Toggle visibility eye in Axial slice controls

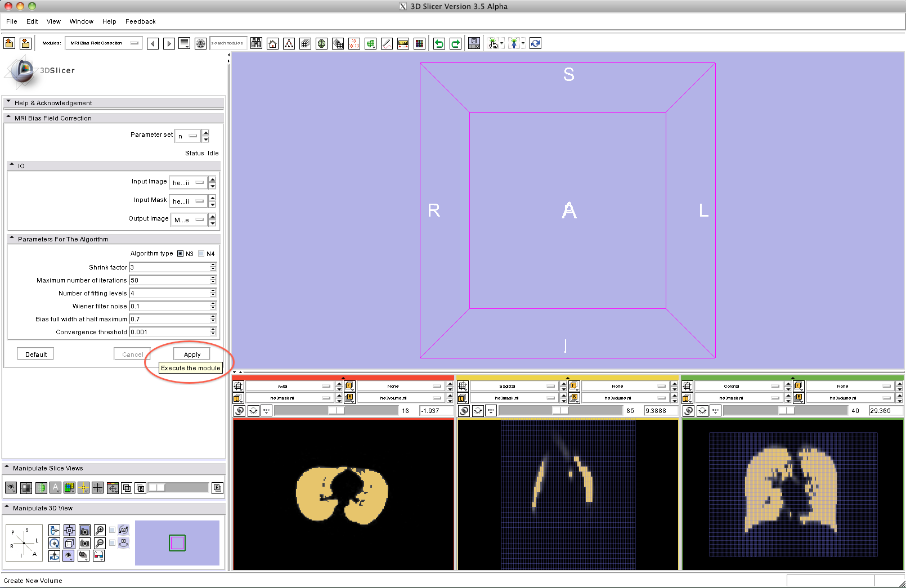(253, 411)
